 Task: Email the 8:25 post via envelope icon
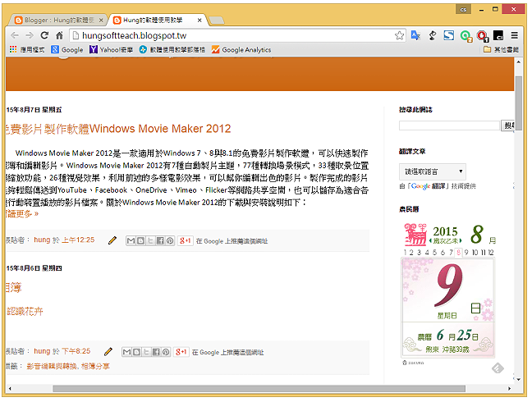(x=126, y=352)
